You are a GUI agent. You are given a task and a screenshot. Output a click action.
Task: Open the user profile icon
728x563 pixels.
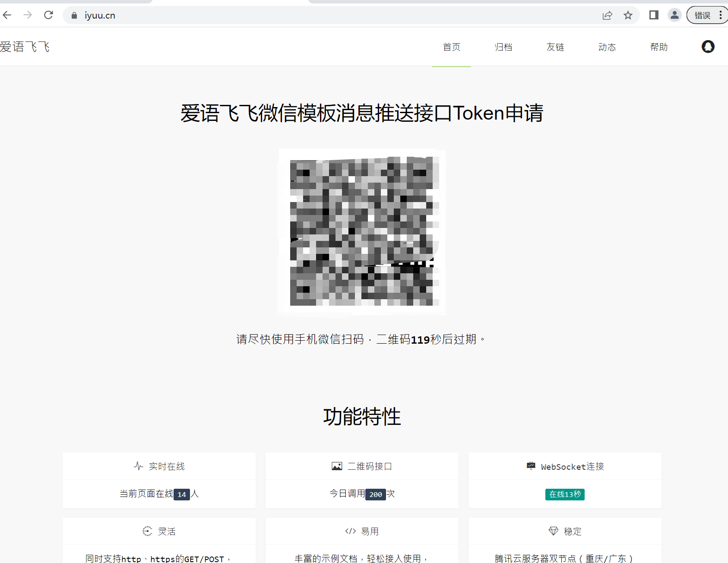coord(674,15)
